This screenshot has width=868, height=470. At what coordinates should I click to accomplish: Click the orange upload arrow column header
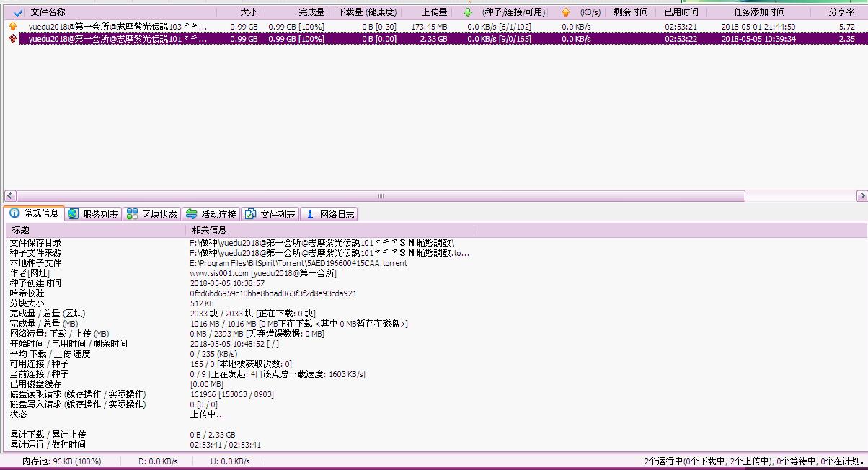click(565, 12)
